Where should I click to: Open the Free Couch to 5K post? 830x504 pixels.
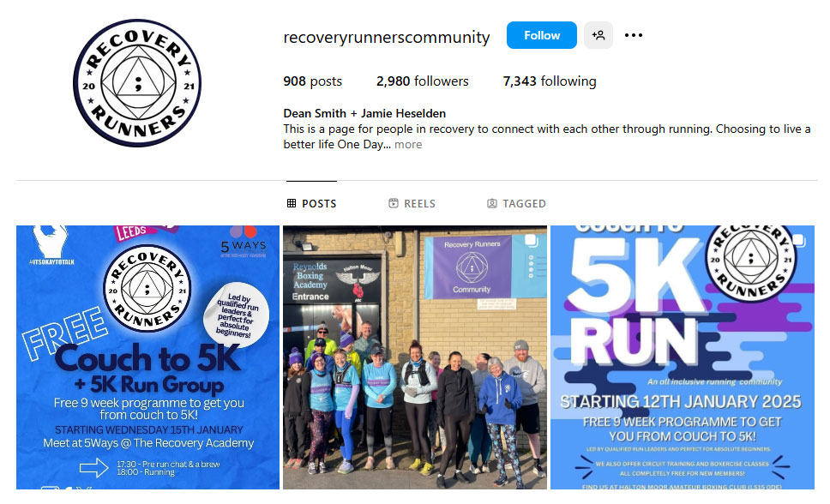coord(147,357)
